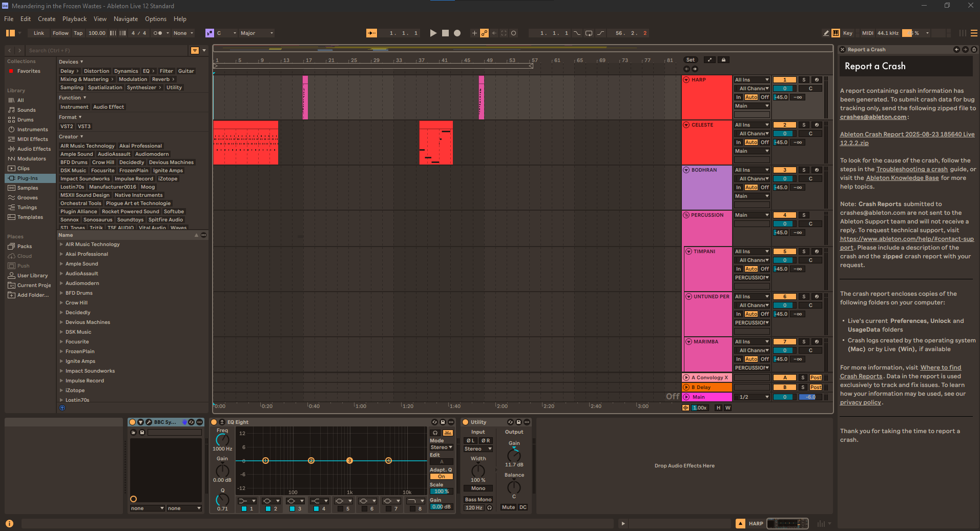980x531 pixels.
Task: Click the Session Record circle button
Action: coord(514,33)
